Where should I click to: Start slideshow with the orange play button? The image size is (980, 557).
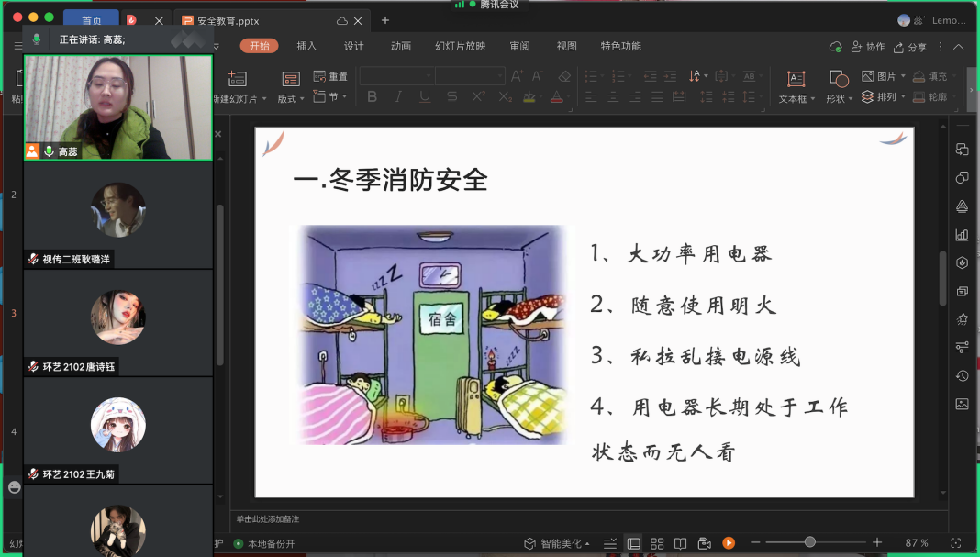[729, 543]
